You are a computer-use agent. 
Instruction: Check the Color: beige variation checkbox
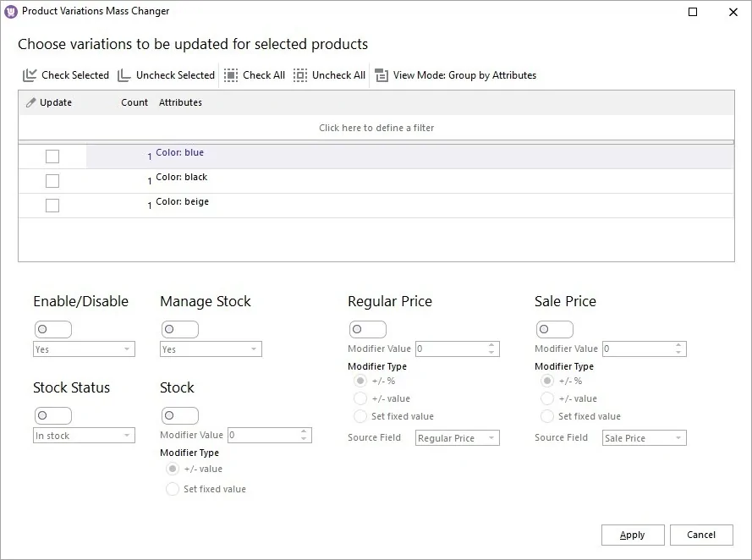click(52, 205)
